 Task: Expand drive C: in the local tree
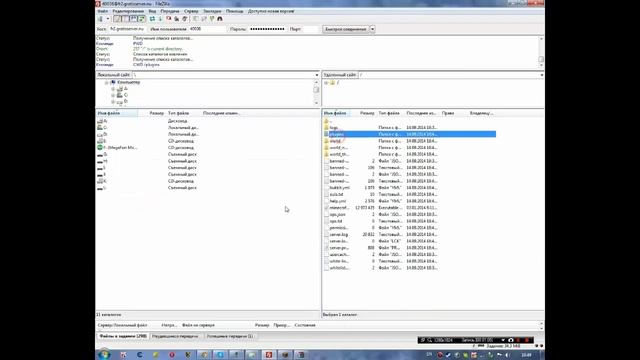[x=113, y=95]
